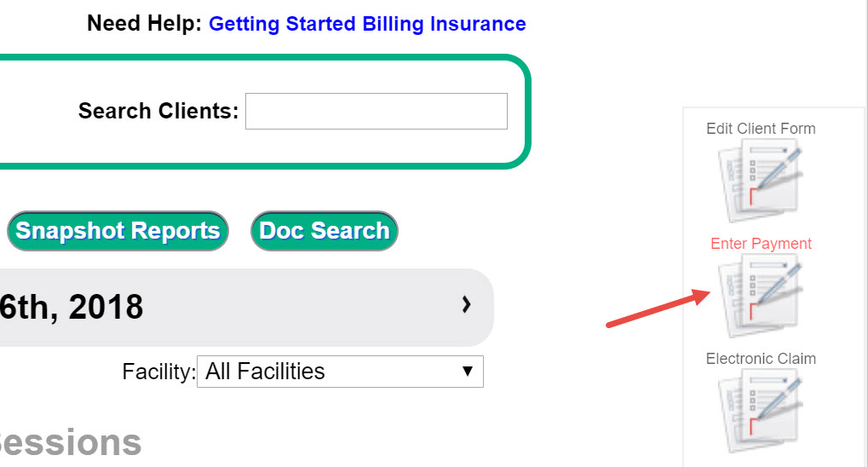This screenshot has width=868, height=467.
Task: Open the All Facilities dropdown
Action: pyautogui.click(x=339, y=372)
